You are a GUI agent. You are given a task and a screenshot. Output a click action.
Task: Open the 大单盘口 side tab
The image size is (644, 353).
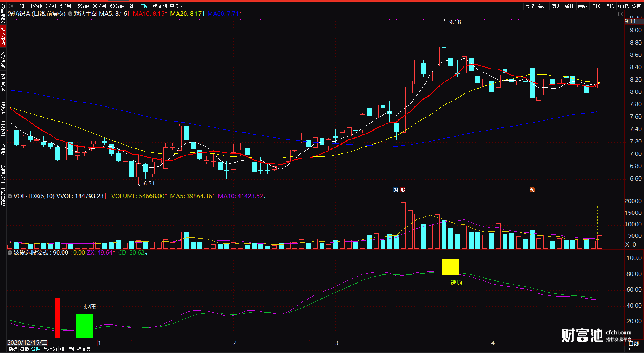[x=3, y=151]
